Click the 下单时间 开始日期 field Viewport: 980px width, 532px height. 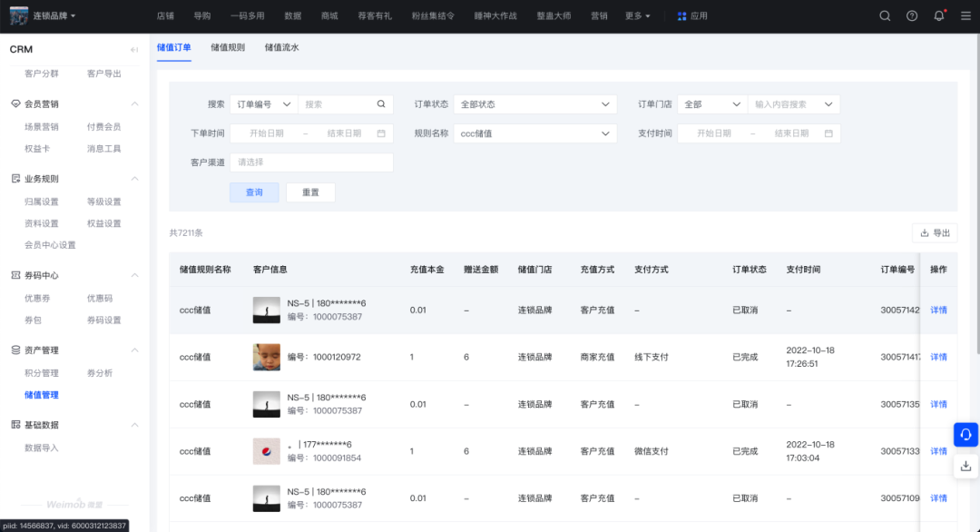click(267, 133)
